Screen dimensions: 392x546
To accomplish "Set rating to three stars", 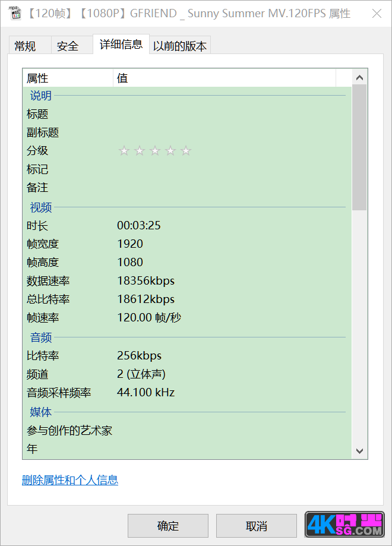I will (x=155, y=151).
